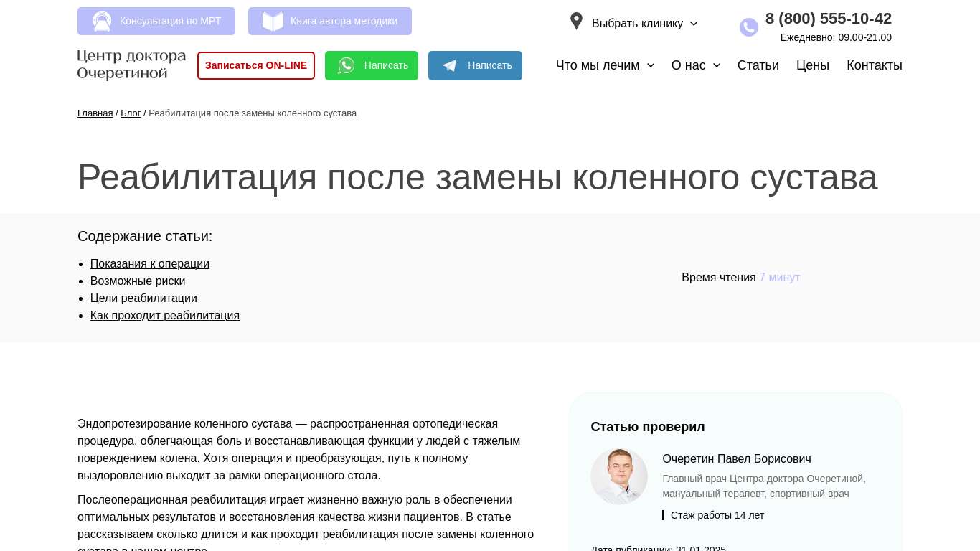
Task: Open the Выбрать клинику dropdown
Action: [x=644, y=23]
